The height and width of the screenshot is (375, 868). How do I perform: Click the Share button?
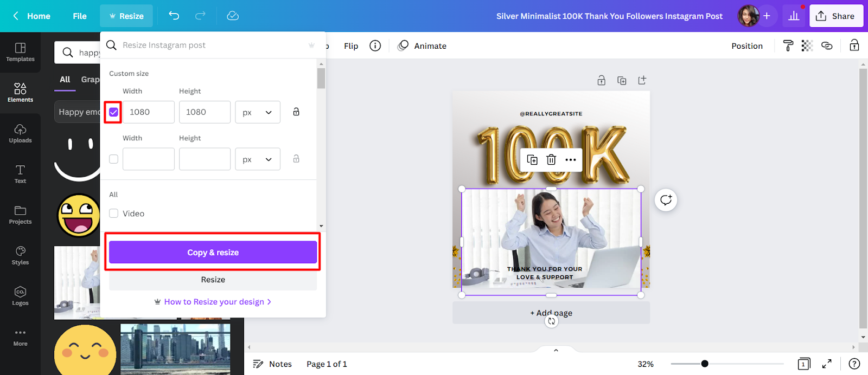pyautogui.click(x=836, y=16)
